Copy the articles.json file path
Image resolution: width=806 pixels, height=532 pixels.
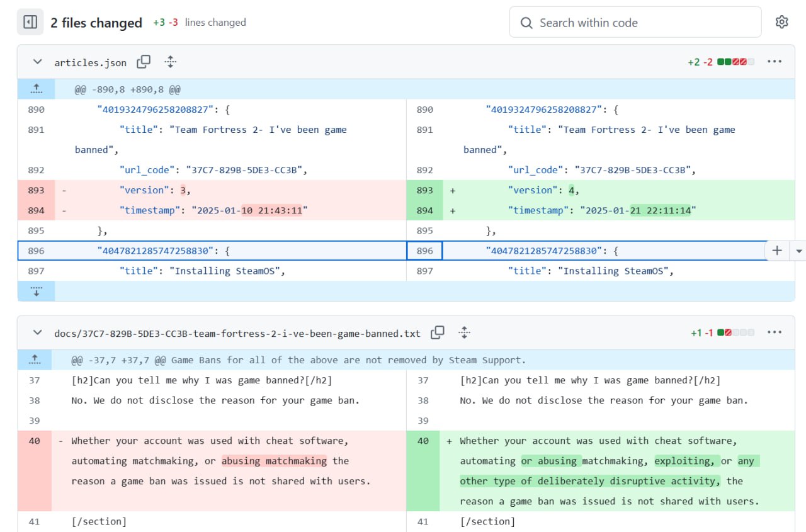pyautogui.click(x=144, y=62)
